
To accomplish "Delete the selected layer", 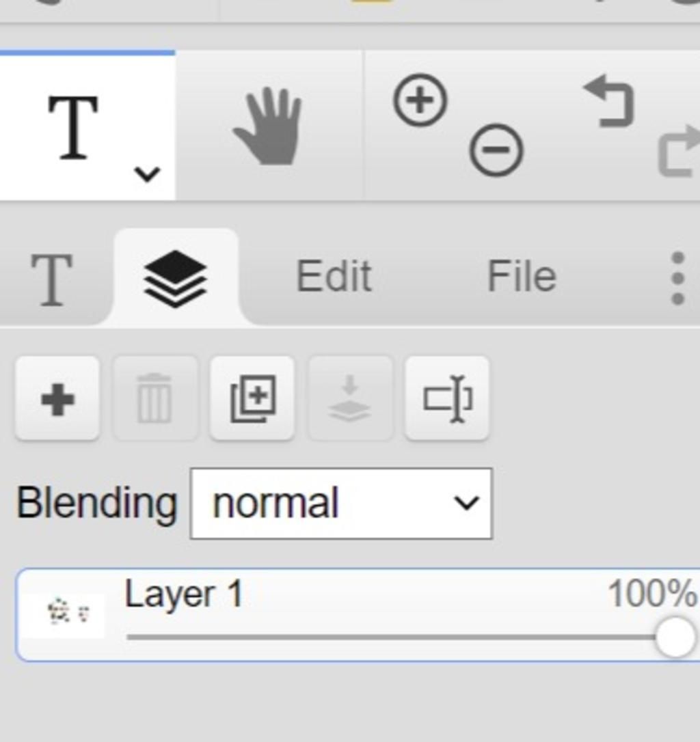I will click(x=154, y=399).
